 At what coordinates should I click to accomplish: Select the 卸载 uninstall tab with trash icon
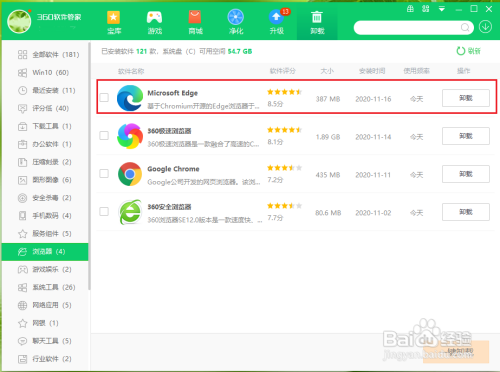click(317, 22)
